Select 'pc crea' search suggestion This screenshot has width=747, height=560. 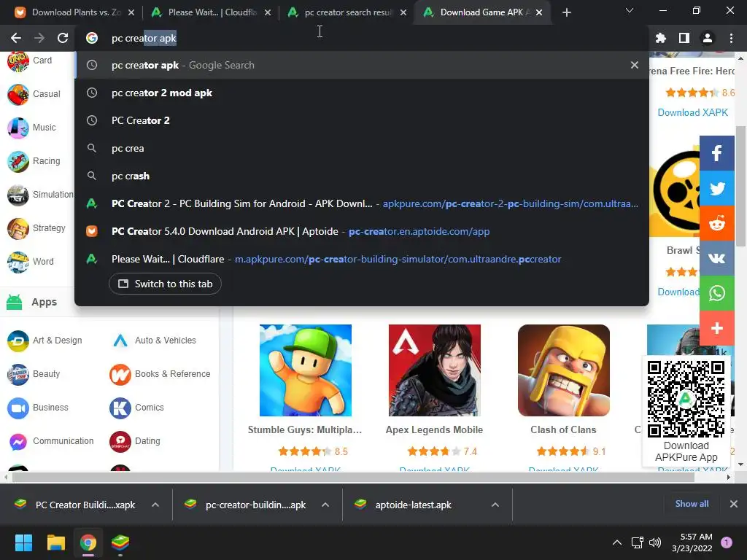362,148
